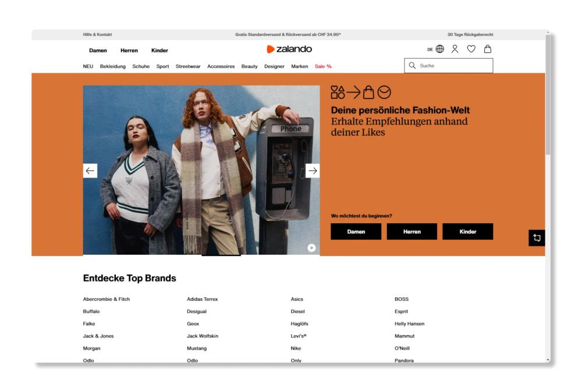
Task: Open Desigual brand link
Action: point(197,311)
